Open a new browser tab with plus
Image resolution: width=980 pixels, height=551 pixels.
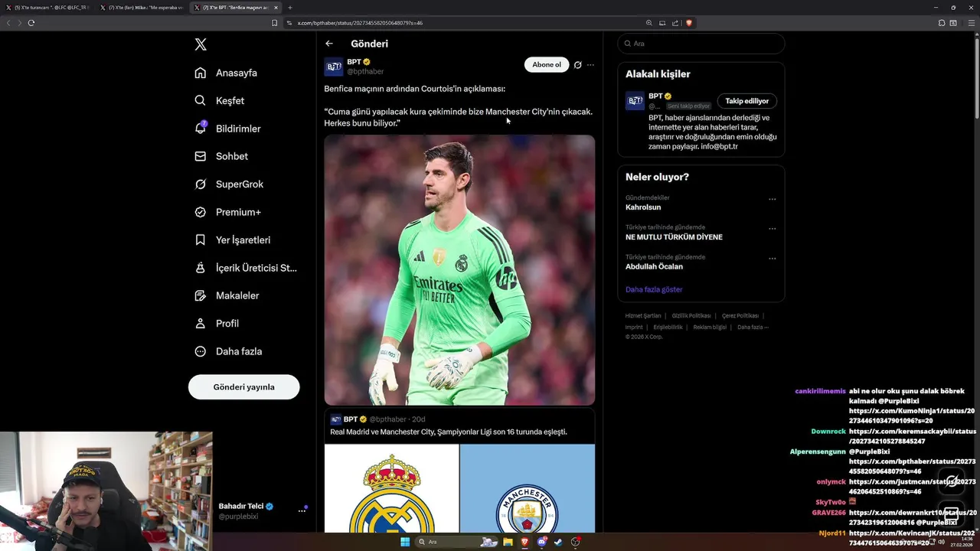coord(290,8)
